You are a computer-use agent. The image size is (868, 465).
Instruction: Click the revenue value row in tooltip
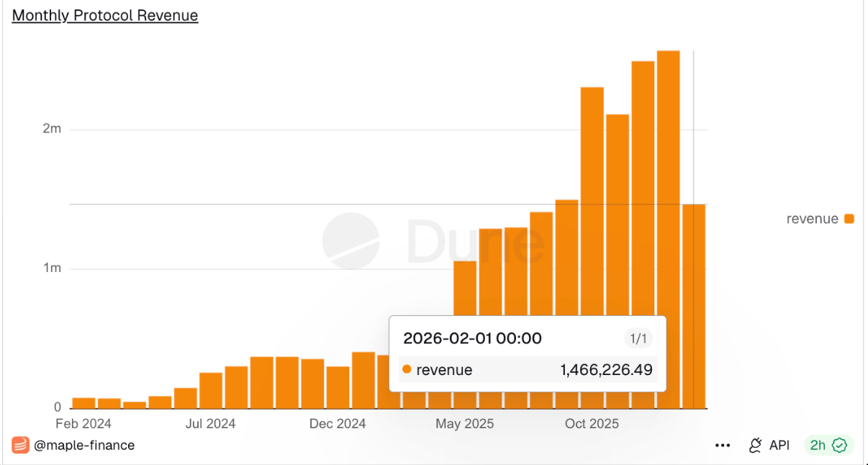point(527,370)
